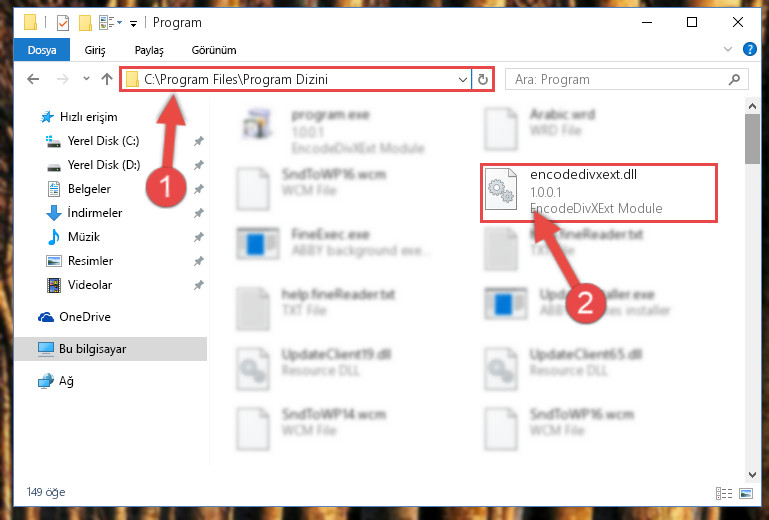Viewport: 769px width, 520px height.
Task: Unpin Belgeler using its pin icon
Action: [x=198, y=189]
